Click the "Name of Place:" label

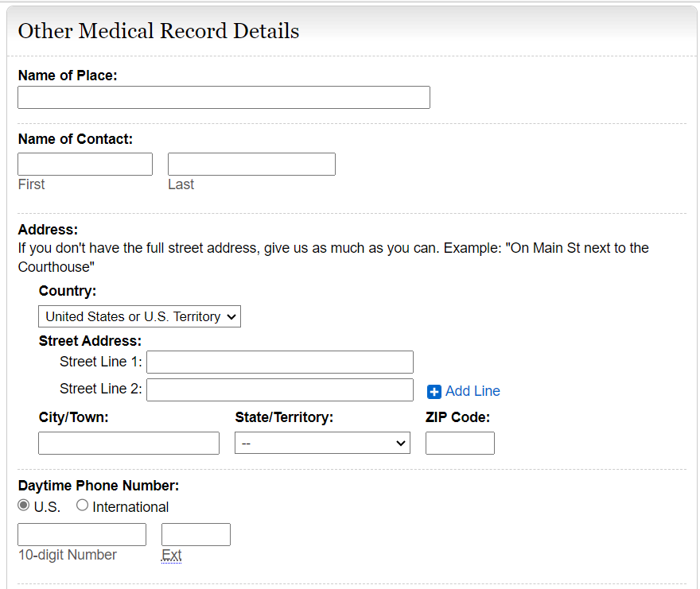[68, 76]
